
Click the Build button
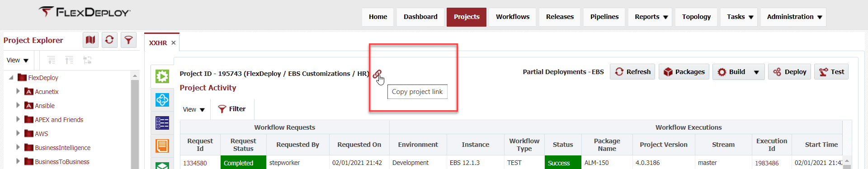point(731,72)
